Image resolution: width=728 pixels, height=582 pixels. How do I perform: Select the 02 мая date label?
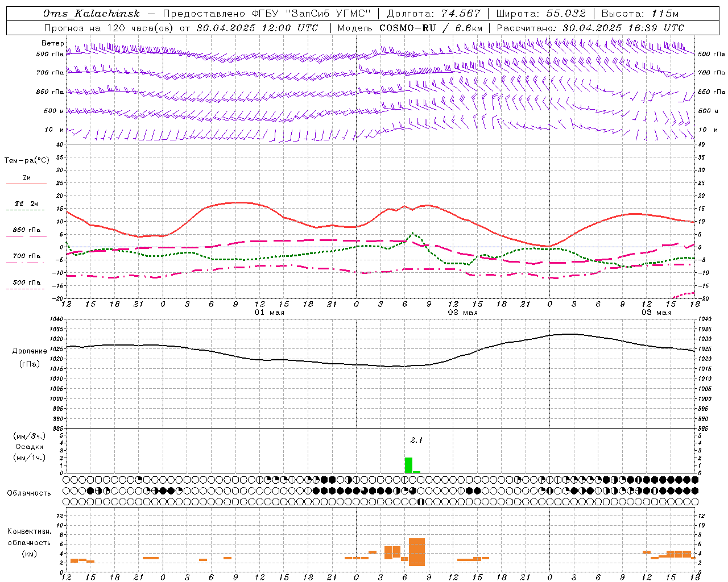pyautogui.click(x=462, y=313)
